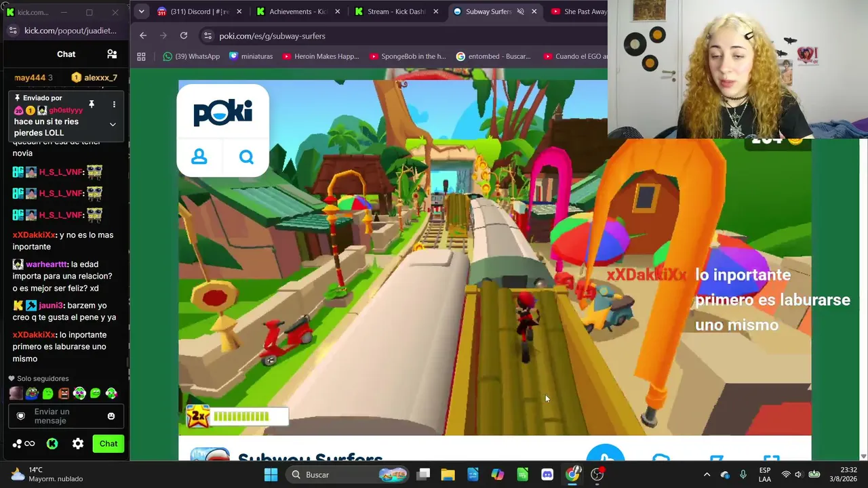The width and height of the screenshot is (868, 488).
Task: Open the tab search dropdown arrow
Action: (141, 12)
